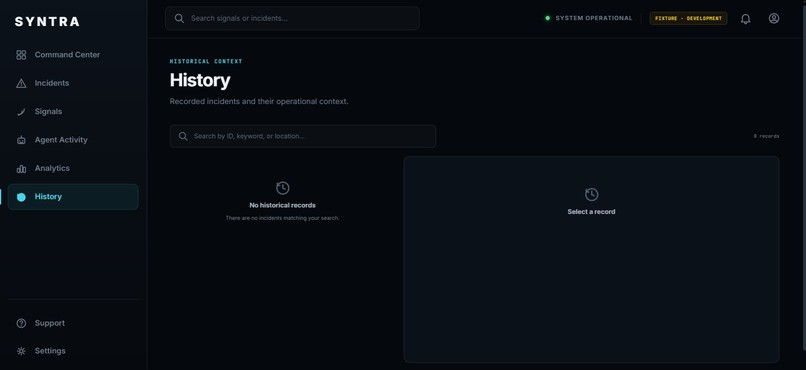The height and width of the screenshot is (370, 806).
Task: Focus the Search signals or incidents field
Action: [292, 18]
